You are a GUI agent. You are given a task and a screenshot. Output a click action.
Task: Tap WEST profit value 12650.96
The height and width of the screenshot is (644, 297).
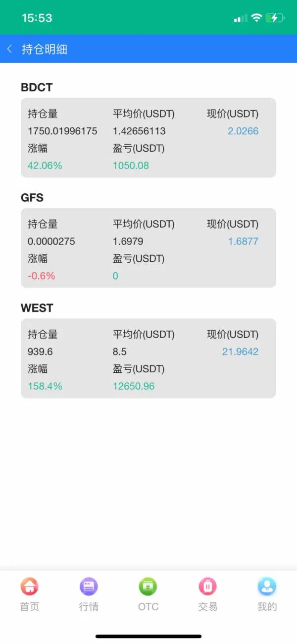coord(134,386)
